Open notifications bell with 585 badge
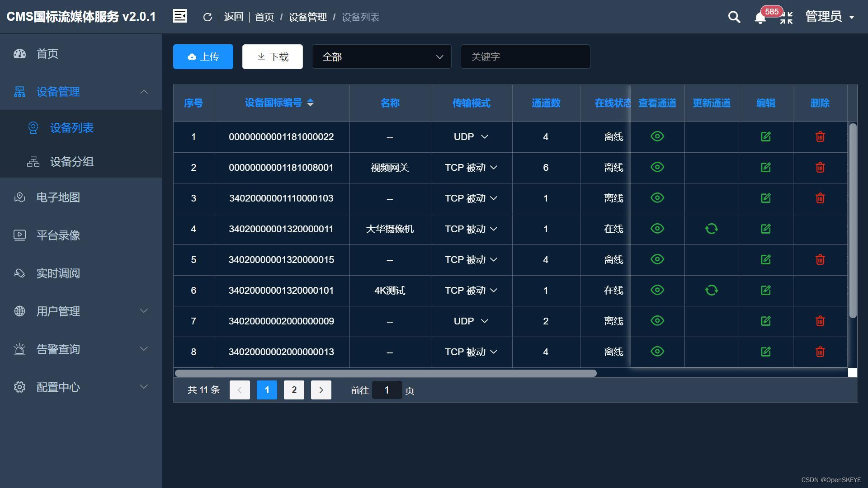The width and height of the screenshot is (868, 488). (x=760, y=18)
